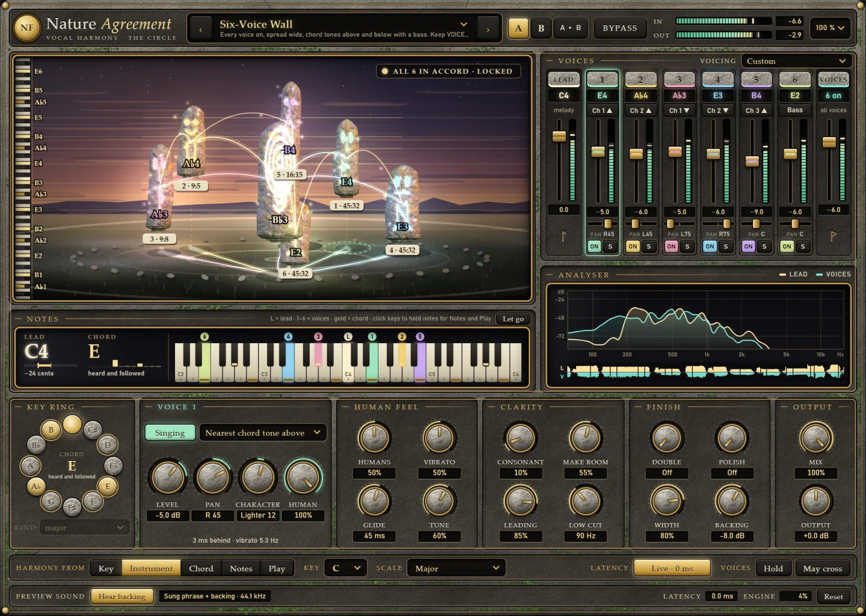Screen dimensions: 866x616
Task: Open the Voicing Custom dropdown
Action: 796,61
